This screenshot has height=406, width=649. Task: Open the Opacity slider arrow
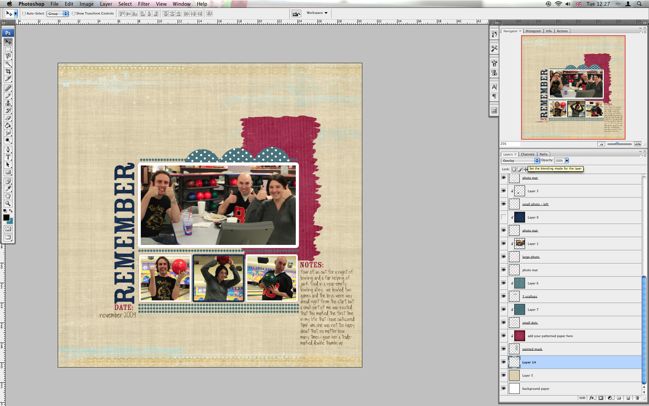[567, 161]
